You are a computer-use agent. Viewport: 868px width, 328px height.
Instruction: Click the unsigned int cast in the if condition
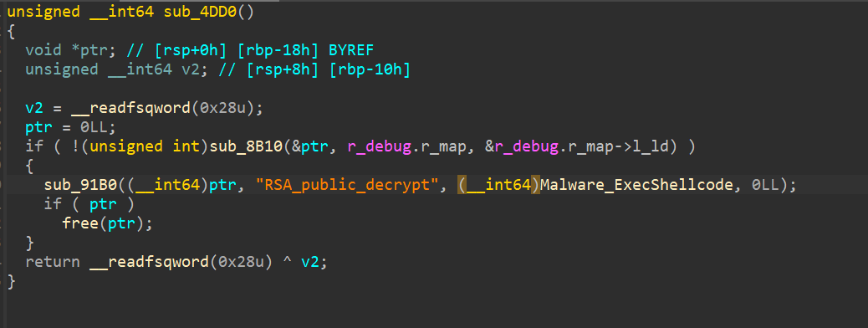click(x=149, y=146)
